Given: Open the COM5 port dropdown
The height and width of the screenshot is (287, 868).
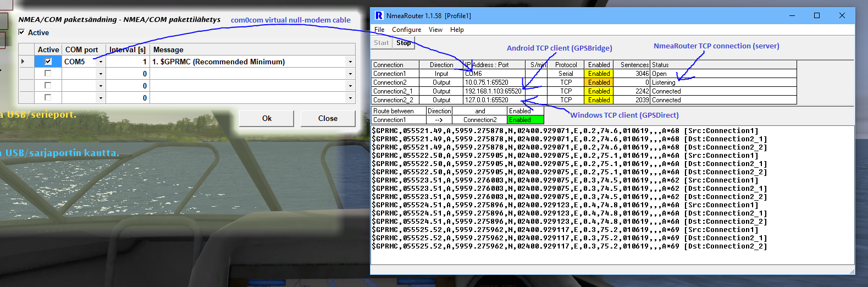Looking at the screenshot, I should click(101, 62).
